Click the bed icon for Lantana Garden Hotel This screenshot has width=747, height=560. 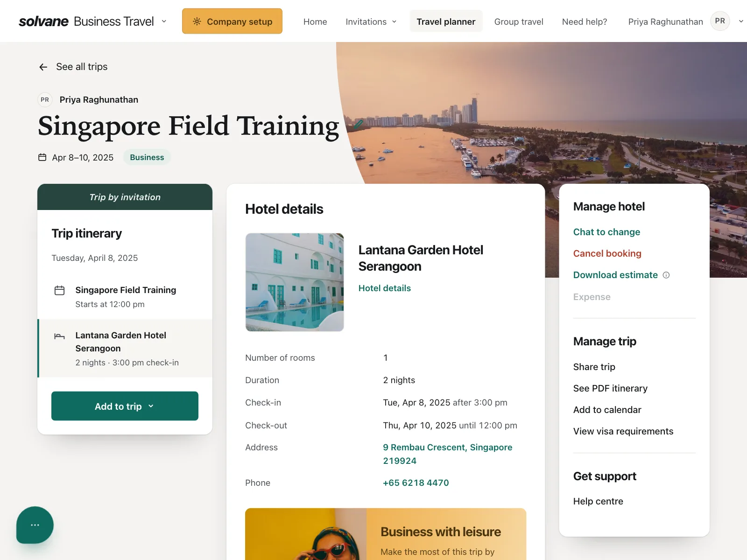point(60,336)
